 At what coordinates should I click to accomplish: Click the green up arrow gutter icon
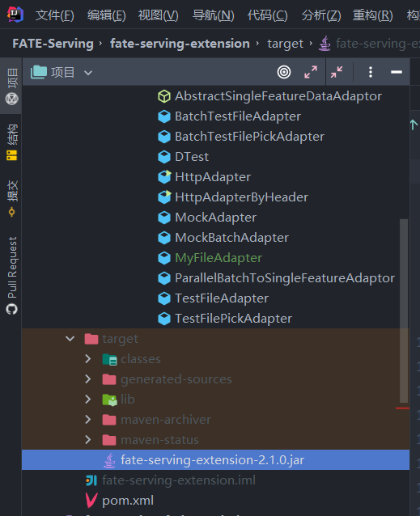(x=414, y=125)
